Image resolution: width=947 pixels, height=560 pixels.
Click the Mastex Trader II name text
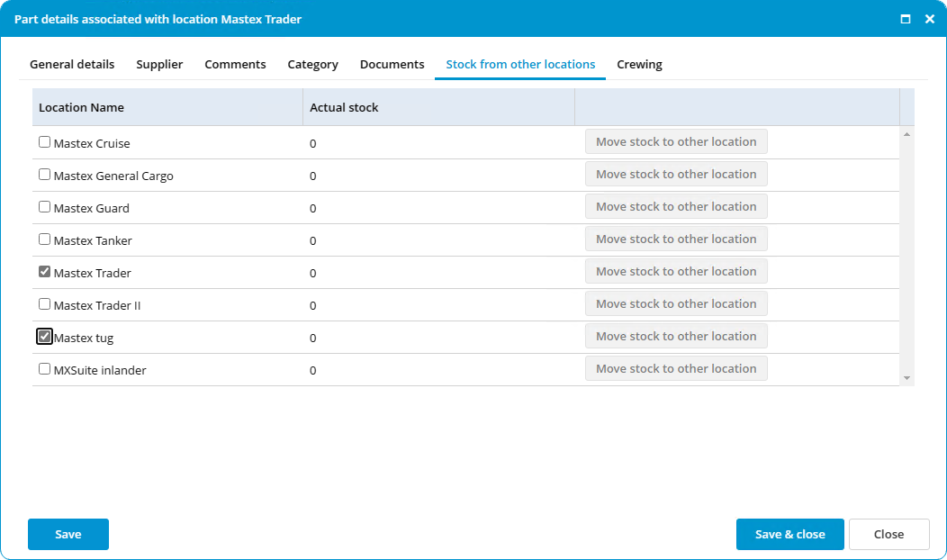click(x=97, y=306)
